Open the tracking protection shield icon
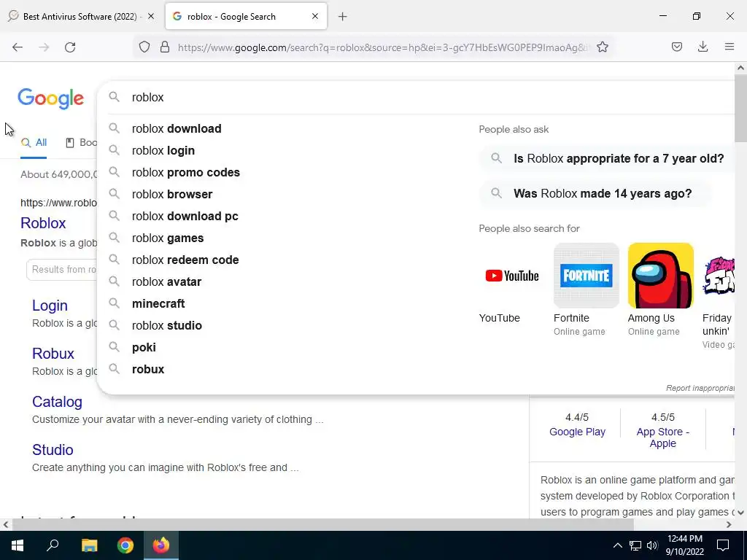 pyautogui.click(x=144, y=47)
